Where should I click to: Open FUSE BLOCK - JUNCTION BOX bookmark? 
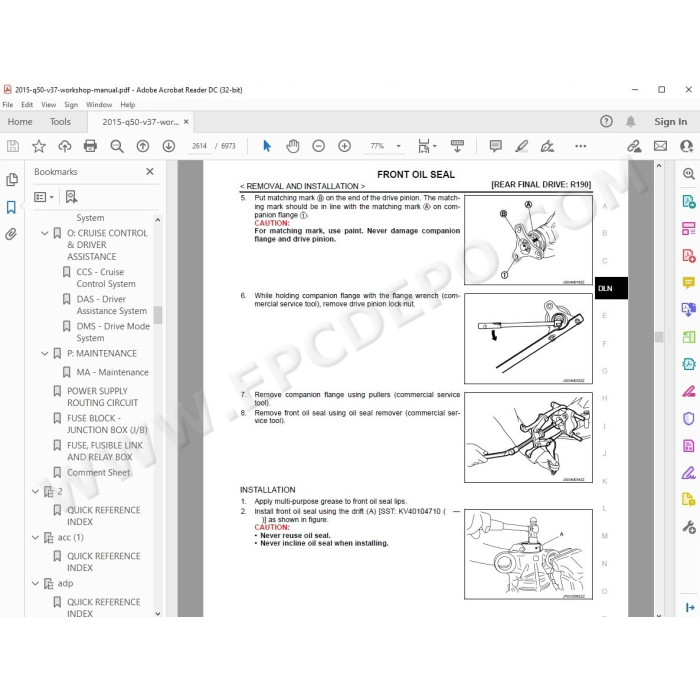pyautogui.click(x=107, y=424)
